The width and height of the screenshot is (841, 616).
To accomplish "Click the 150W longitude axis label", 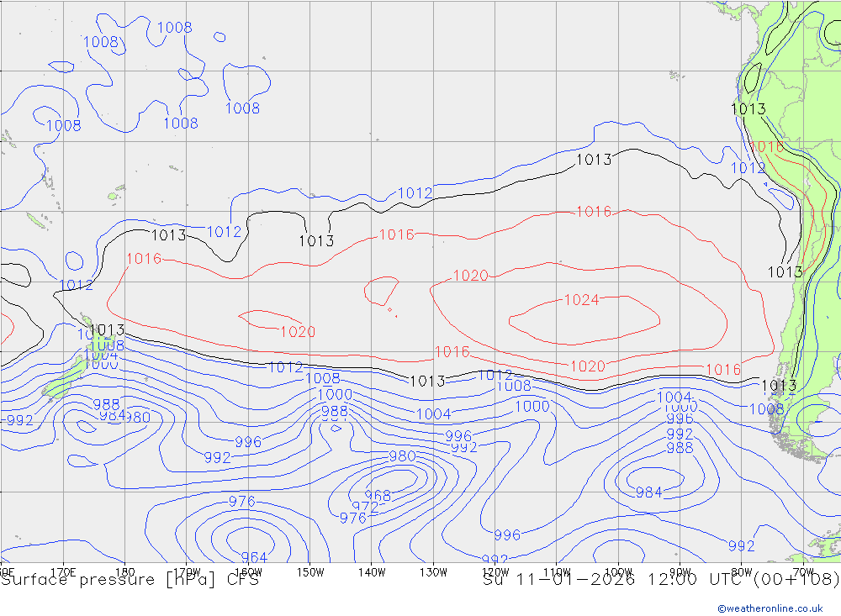I will [x=310, y=572].
